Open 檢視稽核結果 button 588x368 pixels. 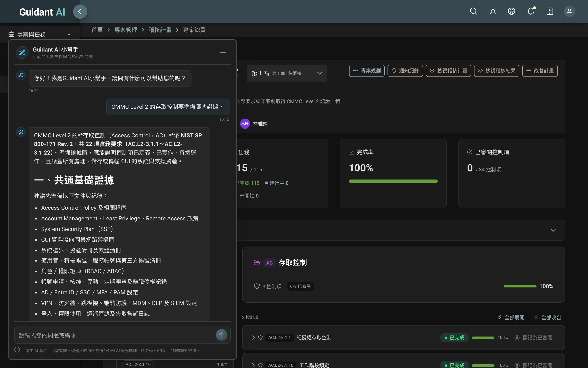[496, 71]
